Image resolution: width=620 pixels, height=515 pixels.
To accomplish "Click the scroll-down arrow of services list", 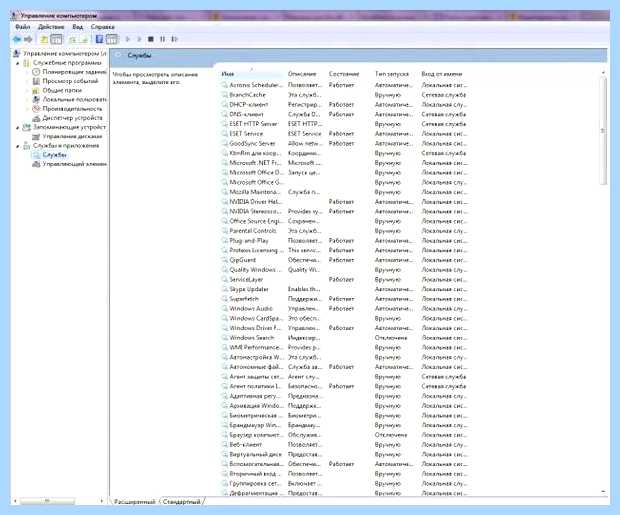I will click(x=603, y=491).
